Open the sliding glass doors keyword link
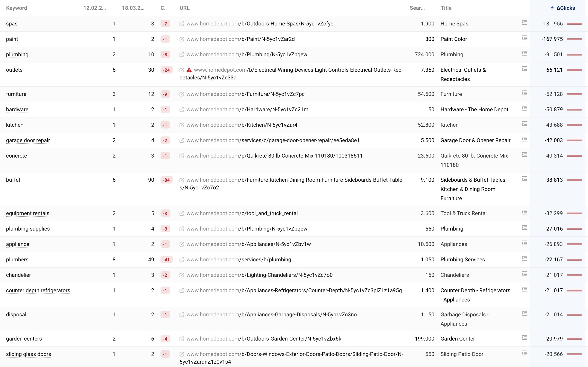Screen dimensions: 588x367 click(x=29, y=354)
